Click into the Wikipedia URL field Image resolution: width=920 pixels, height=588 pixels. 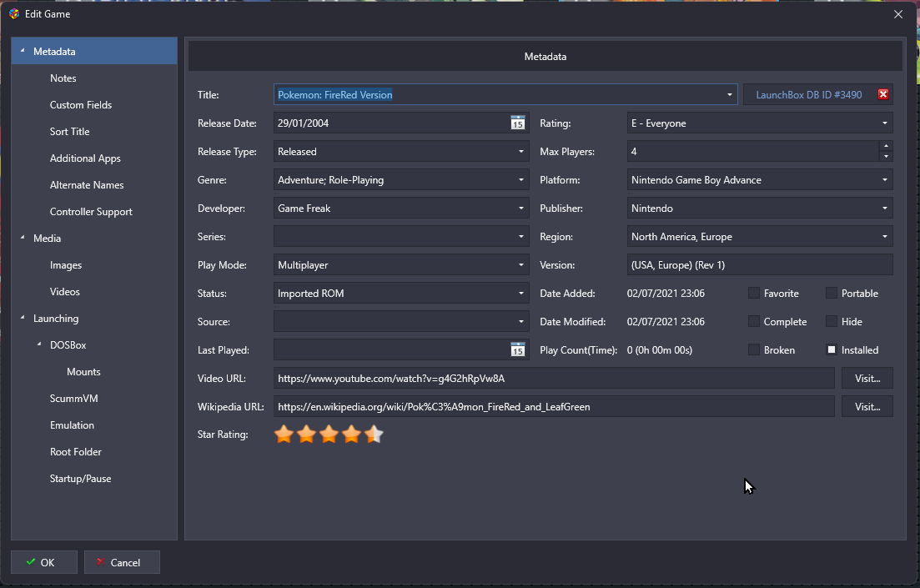tap(554, 407)
